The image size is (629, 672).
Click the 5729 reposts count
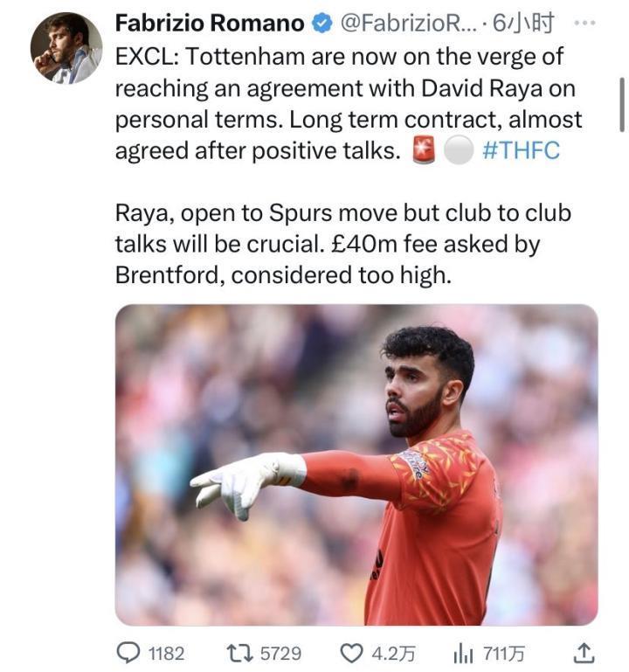pos(280,653)
